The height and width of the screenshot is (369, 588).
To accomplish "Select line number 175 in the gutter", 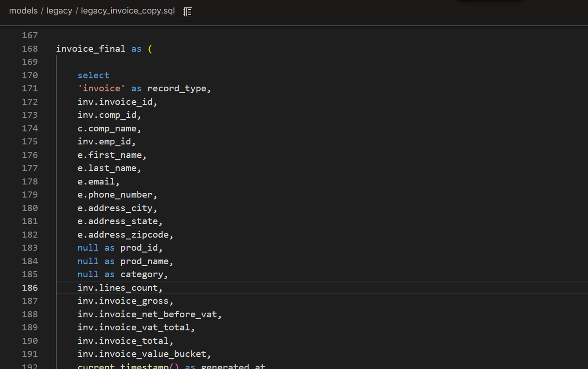I will (30, 142).
